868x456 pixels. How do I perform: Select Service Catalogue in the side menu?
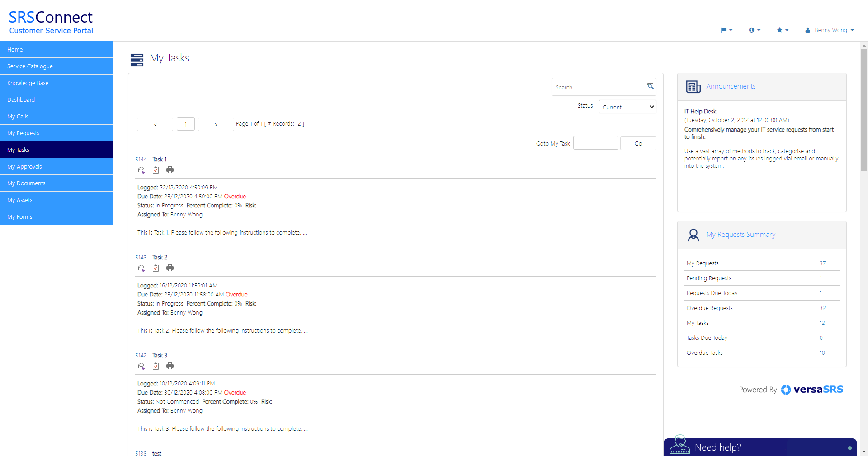coord(57,66)
